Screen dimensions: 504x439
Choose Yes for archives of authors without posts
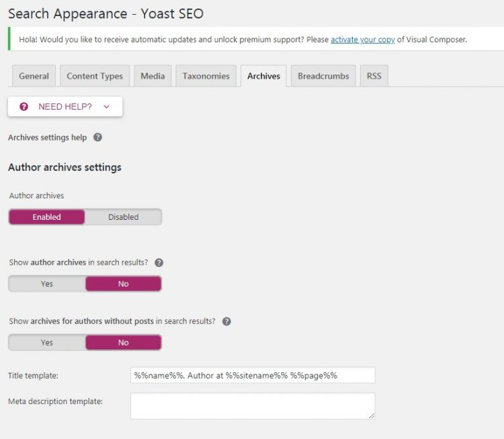pyautogui.click(x=47, y=342)
